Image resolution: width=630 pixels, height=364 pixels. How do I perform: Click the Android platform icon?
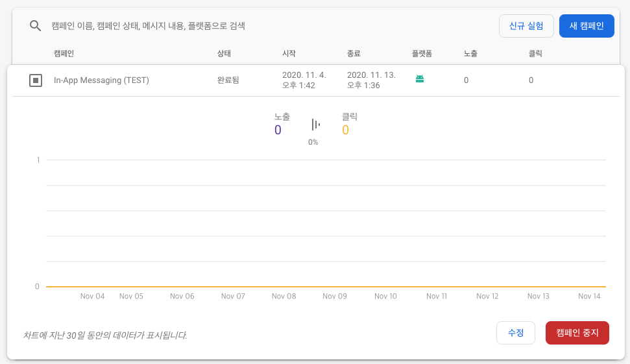click(x=420, y=79)
